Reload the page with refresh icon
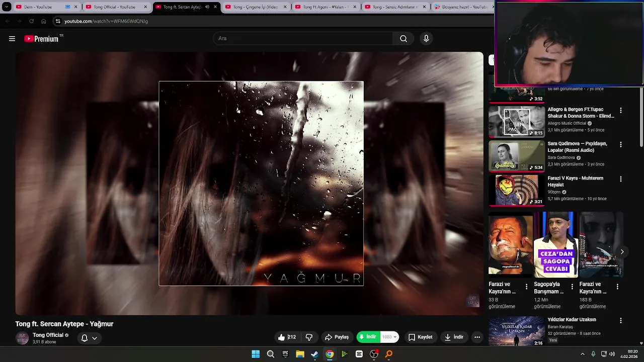 pos(31,21)
